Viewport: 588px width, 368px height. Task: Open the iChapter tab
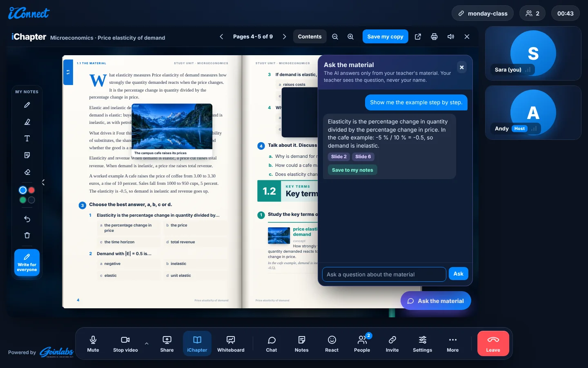(x=197, y=344)
